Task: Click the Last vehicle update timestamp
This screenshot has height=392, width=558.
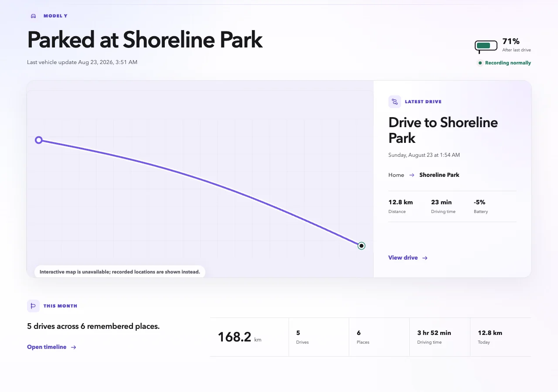Action: pyautogui.click(x=82, y=62)
